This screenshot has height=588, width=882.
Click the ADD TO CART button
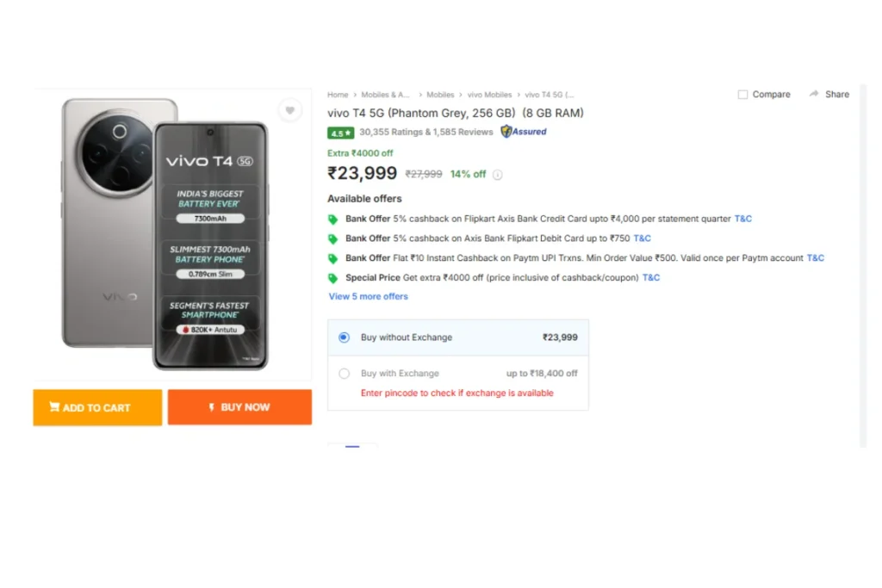[97, 407]
